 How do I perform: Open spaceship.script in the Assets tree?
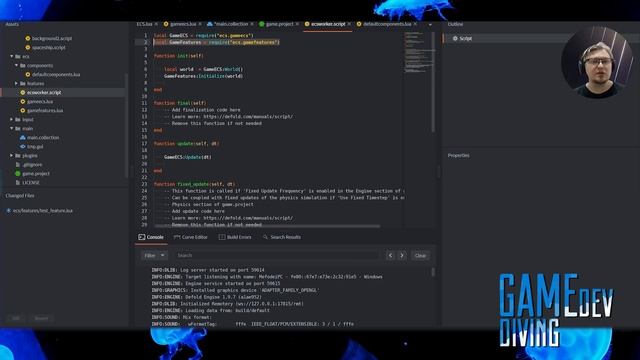point(49,47)
